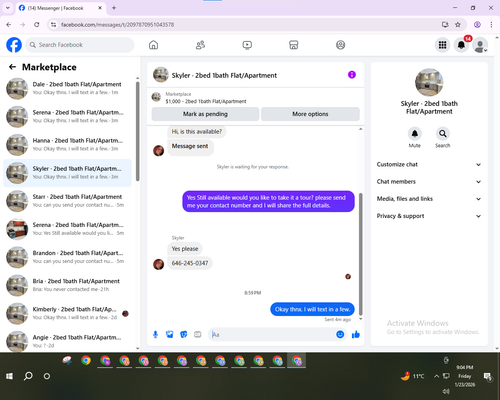Screen dimensions: 500x400
Task: Open the Angie conversation
Action: pos(67,341)
